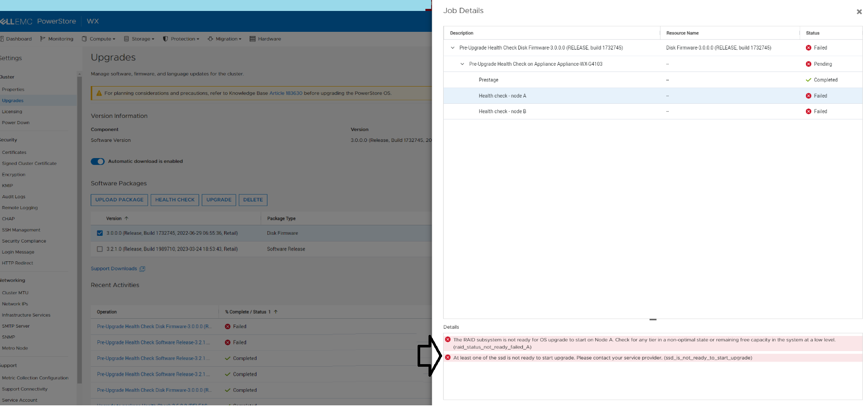Click the settings sidebar scrollbar
Screen dimensions: 868x409
[x=79, y=230]
